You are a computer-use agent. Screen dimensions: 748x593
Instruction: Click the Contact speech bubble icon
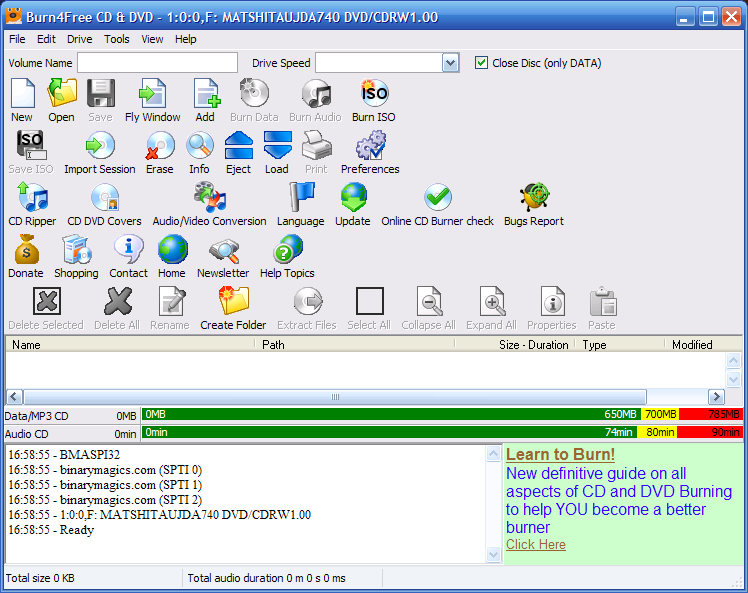pyautogui.click(x=129, y=250)
